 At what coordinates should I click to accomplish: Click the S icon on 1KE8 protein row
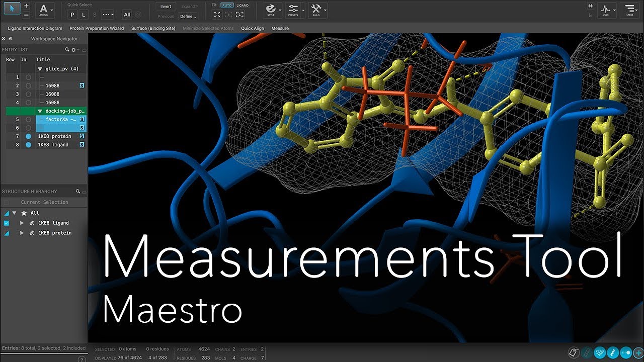coord(82,136)
